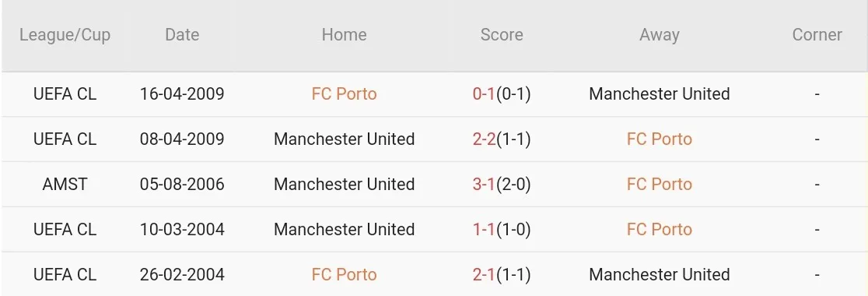Select UEFA CL label in 26-02-2004 row
868x296 pixels.
65,274
